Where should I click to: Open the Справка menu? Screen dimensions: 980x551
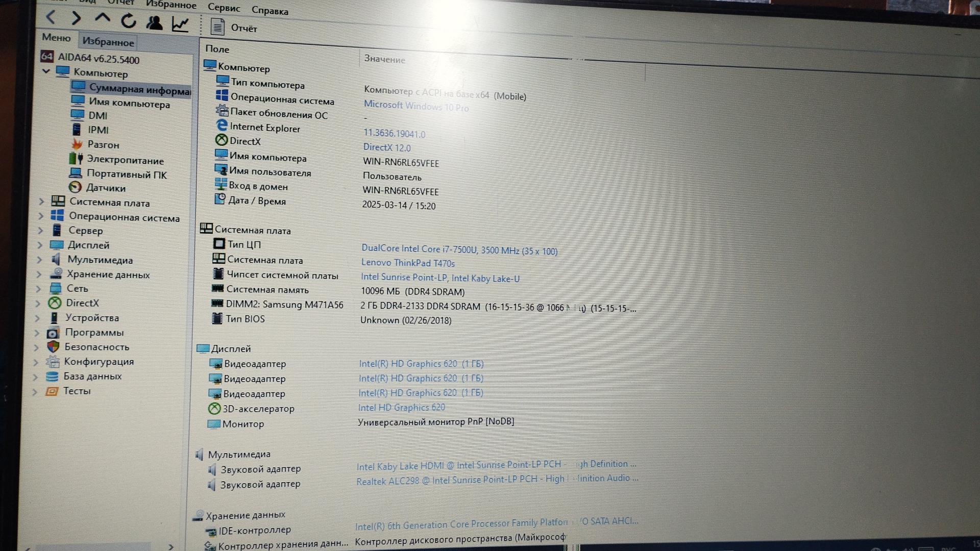[x=269, y=10]
